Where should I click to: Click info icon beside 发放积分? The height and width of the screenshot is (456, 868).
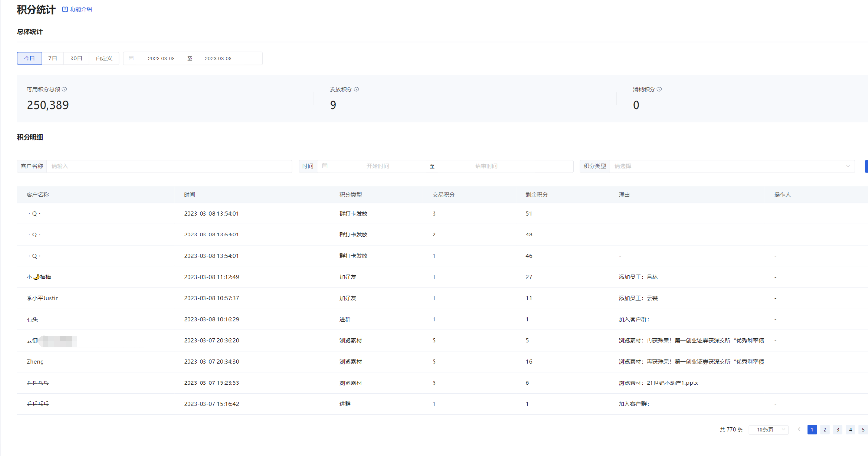[x=356, y=89]
